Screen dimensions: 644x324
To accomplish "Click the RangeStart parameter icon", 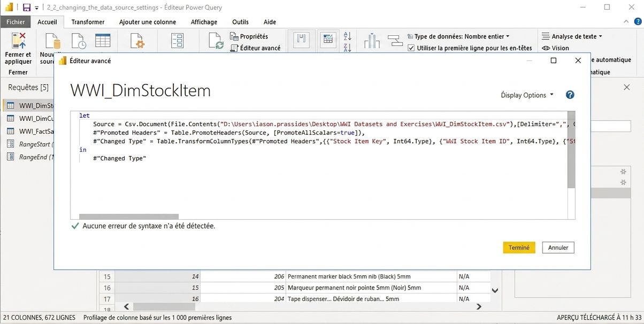I will 10,144.
